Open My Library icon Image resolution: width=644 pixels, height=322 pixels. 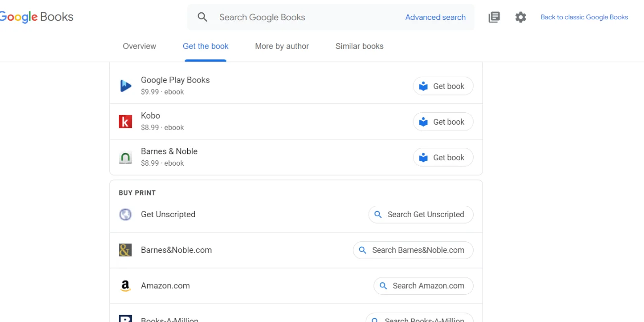tap(494, 17)
